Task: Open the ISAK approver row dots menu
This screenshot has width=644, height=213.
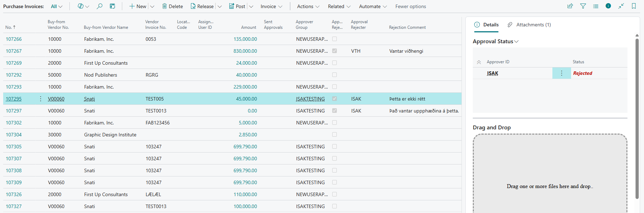Action: point(562,73)
